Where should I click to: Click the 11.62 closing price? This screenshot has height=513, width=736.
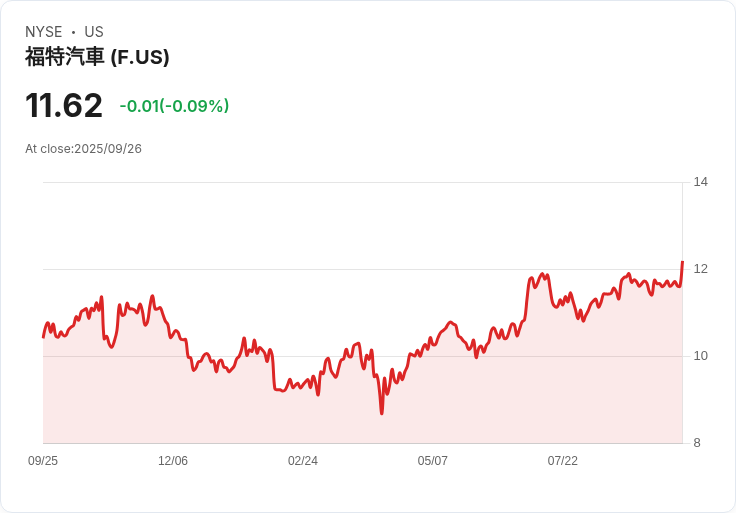click(x=64, y=105)
